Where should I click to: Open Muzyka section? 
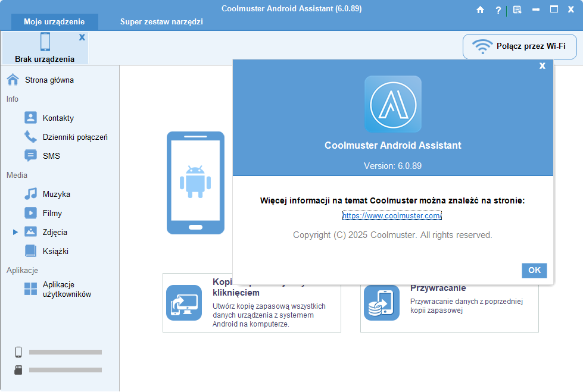56,194
